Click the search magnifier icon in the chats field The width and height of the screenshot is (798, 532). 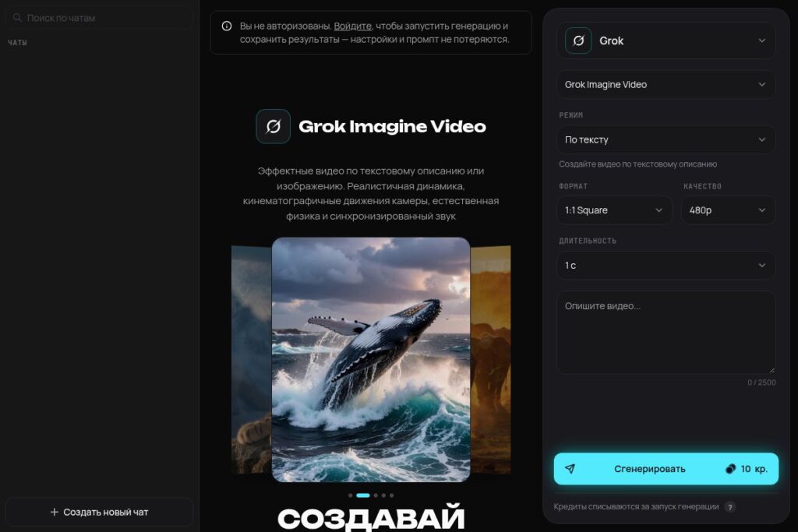tap(17, 18)
